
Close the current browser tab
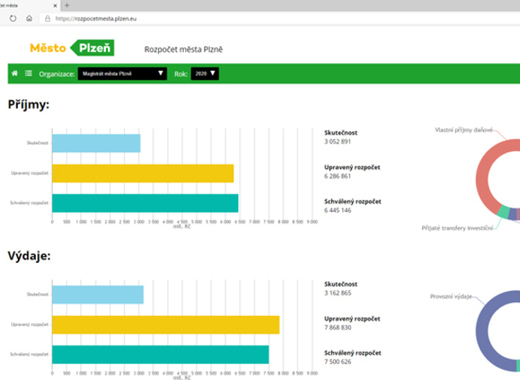55,5
